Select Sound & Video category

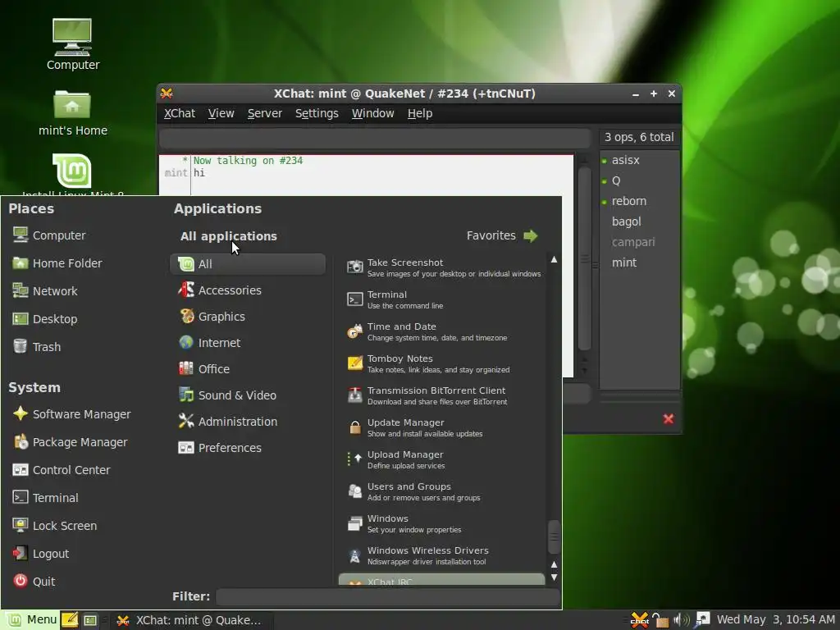click(248, 395)
